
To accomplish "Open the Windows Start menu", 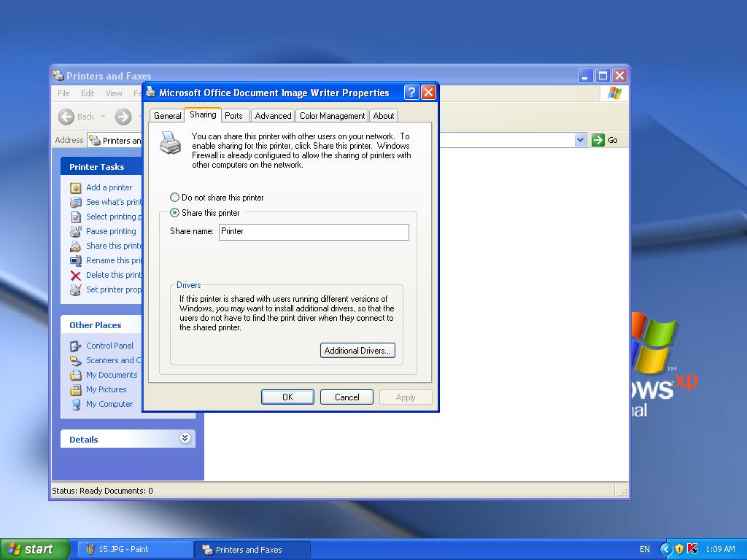I will pyautogui.click(x=34, y=549).
